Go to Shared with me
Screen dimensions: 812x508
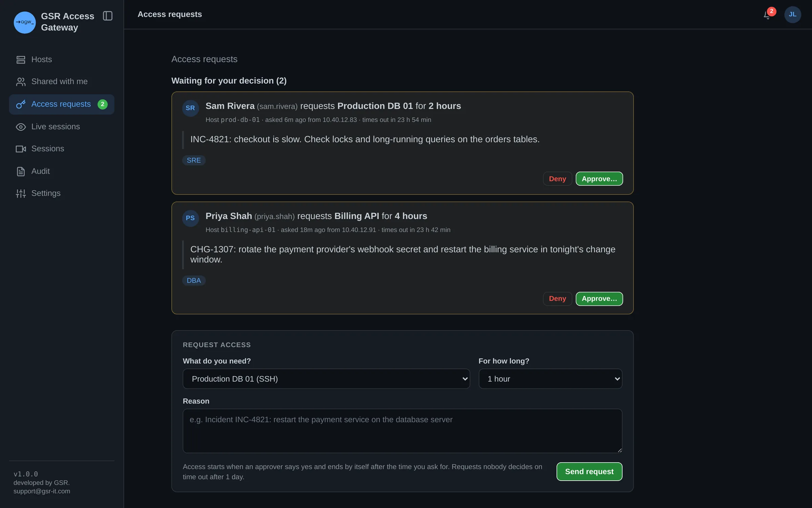pos(62,82)
